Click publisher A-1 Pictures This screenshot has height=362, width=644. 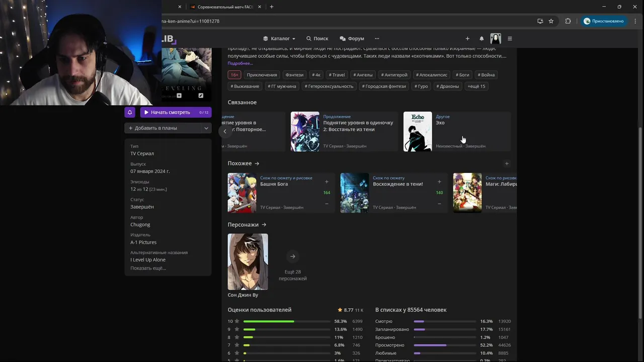[143, 242]
